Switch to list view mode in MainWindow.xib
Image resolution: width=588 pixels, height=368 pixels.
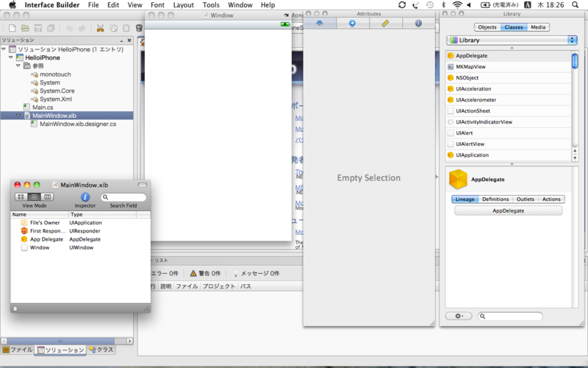34,197
